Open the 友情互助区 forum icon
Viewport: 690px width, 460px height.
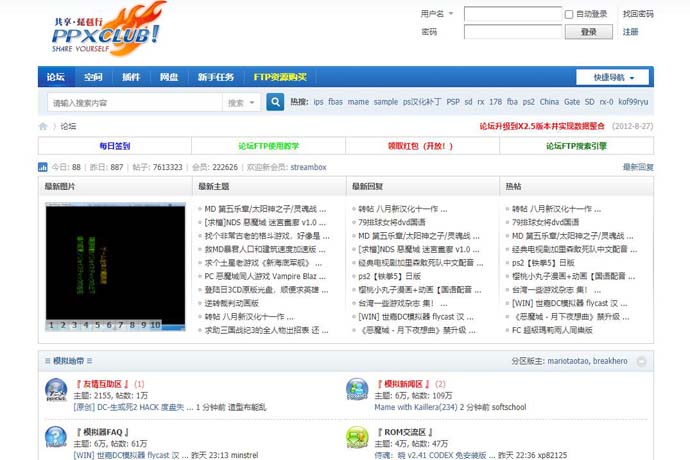pos(56,391)
